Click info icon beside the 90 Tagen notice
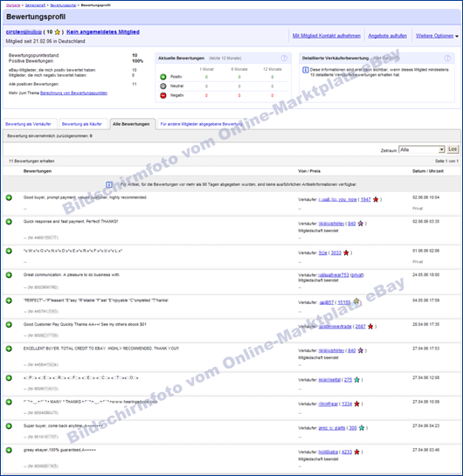This screenshot has height=476, width=463. [x=109, y=184]
